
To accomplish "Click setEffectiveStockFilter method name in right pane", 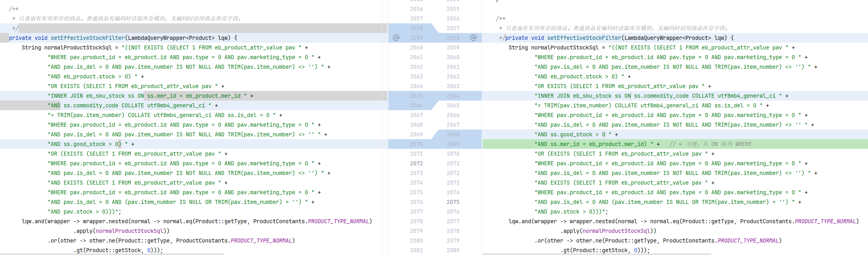I will coord(584,38).
